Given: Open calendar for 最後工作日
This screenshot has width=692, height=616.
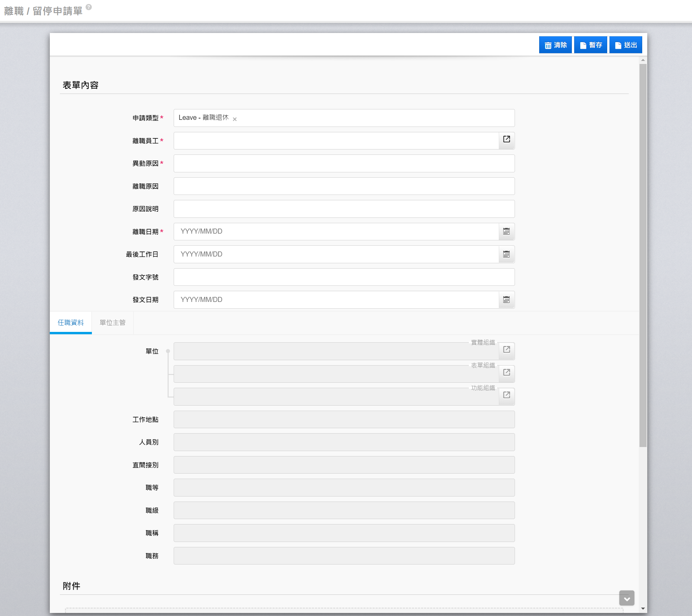Looking at the screenshot, I should tap(506, 254).
